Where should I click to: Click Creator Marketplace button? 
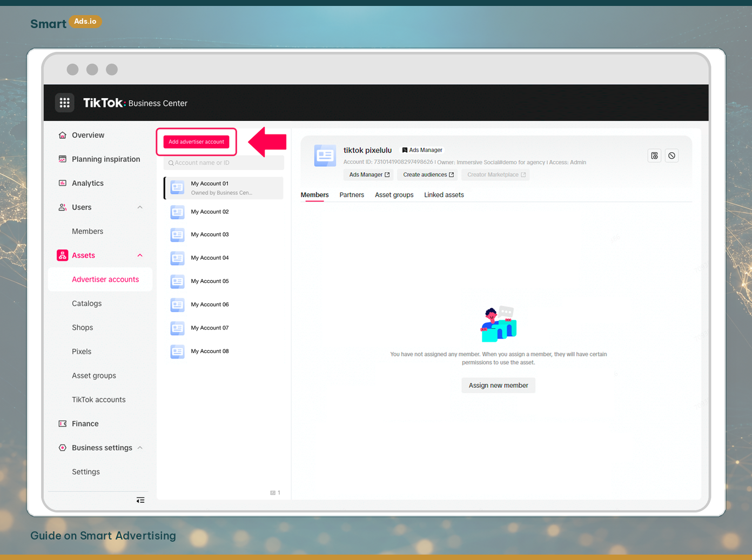496,175
